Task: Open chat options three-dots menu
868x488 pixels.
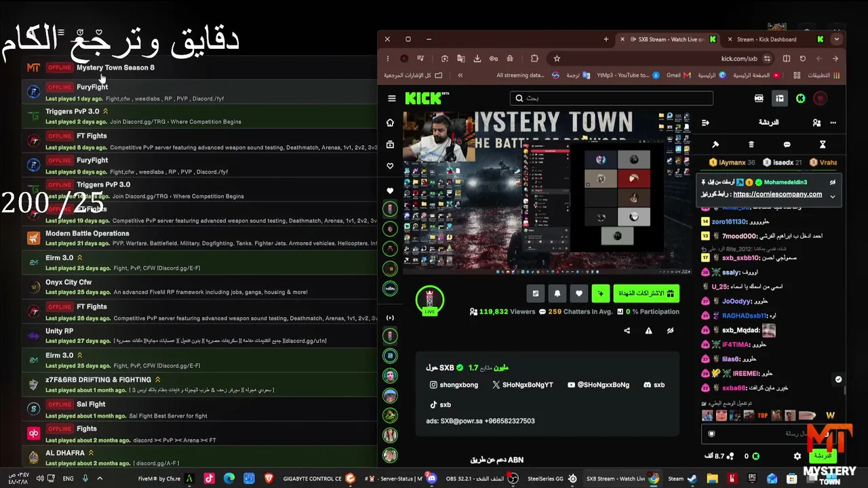Action: [833, 123]
